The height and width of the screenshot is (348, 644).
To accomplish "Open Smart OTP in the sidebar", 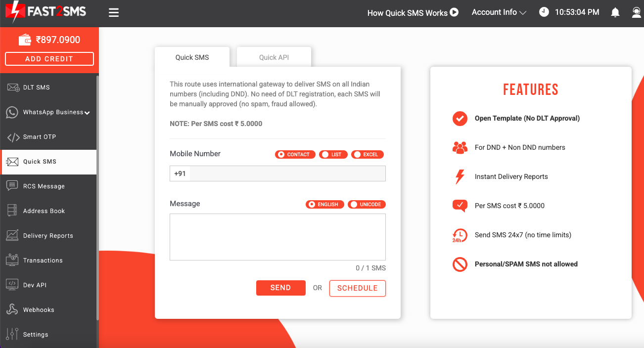I will pos(48,137).
